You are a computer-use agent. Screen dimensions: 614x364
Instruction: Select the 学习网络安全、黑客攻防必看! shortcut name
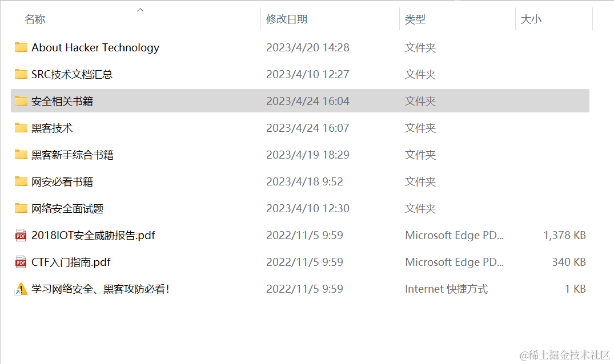click(x=101, y=289)
